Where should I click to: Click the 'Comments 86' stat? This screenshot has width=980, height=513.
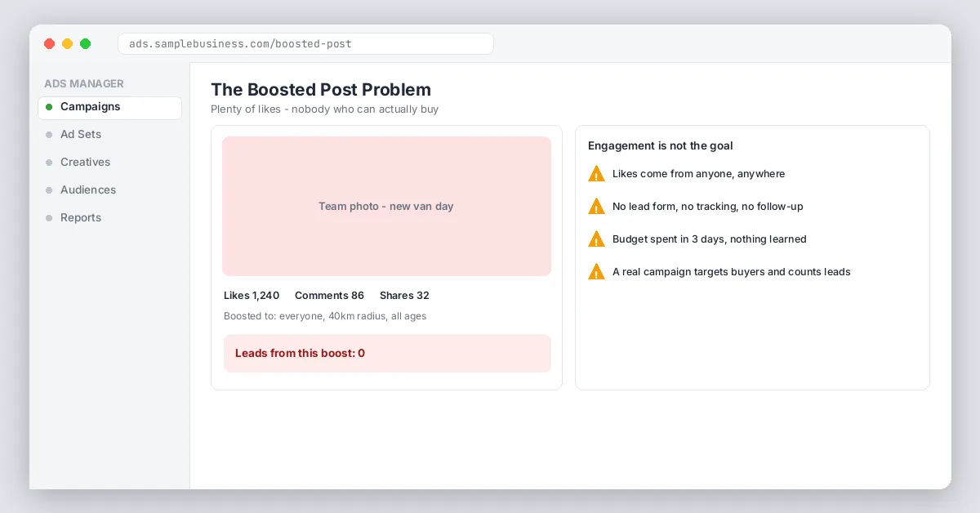(329, 296)
